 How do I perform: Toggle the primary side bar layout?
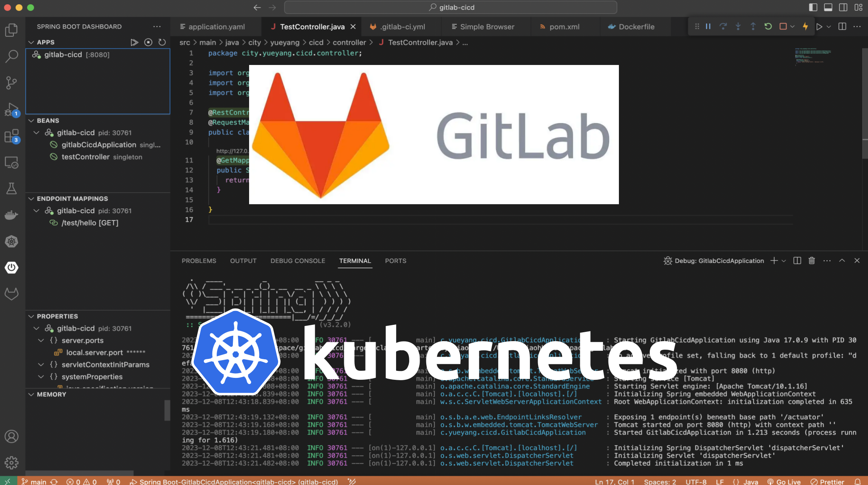[813, 7]
